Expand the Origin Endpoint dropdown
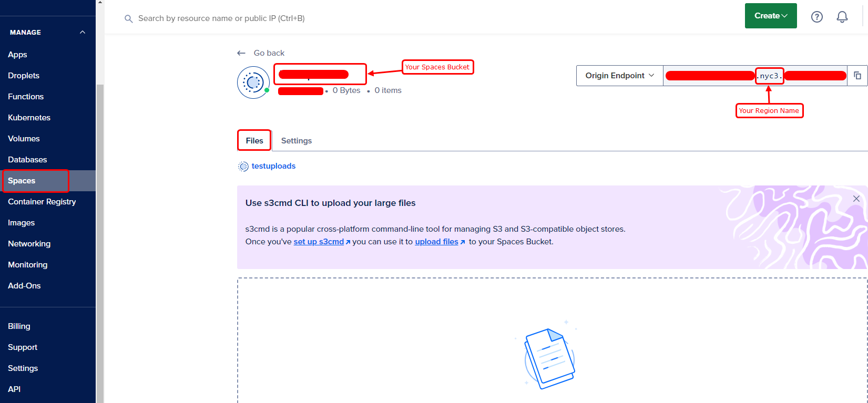868x403 pixels. [619, 76]
